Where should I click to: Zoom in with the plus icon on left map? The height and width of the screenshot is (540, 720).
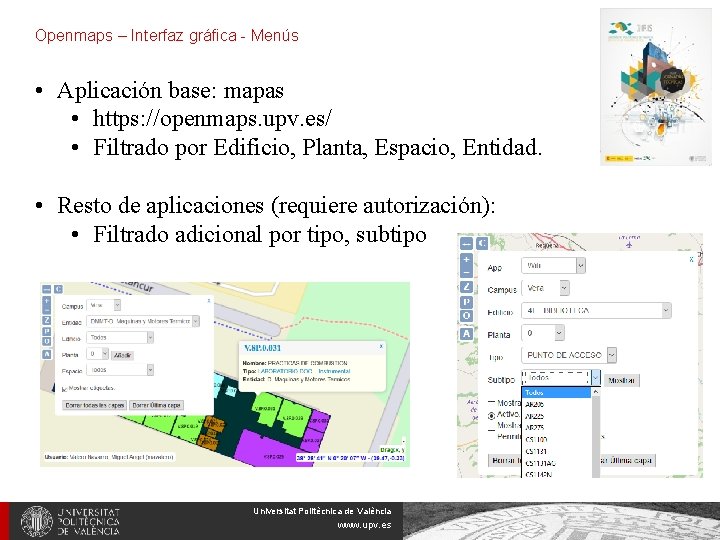(x=46, y=301)
